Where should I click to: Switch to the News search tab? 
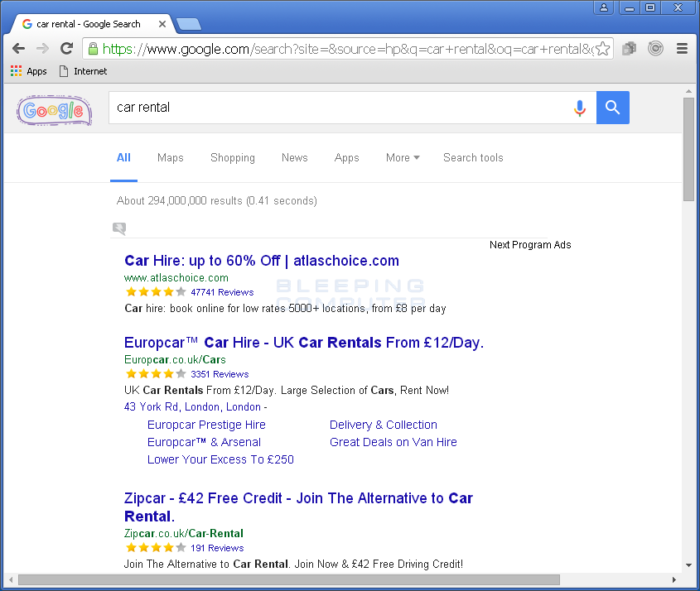(x=295, y=158)
